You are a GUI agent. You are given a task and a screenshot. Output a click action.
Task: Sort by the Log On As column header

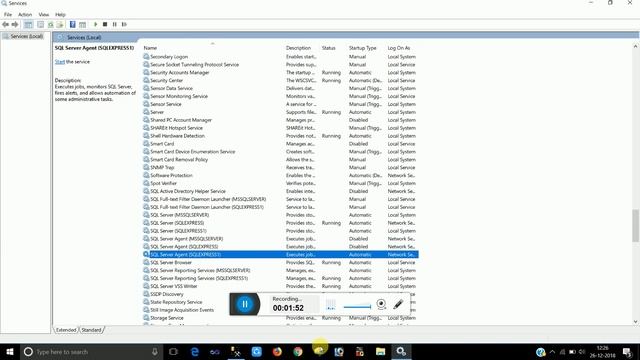pyautogui.click(x=399, y=48)
